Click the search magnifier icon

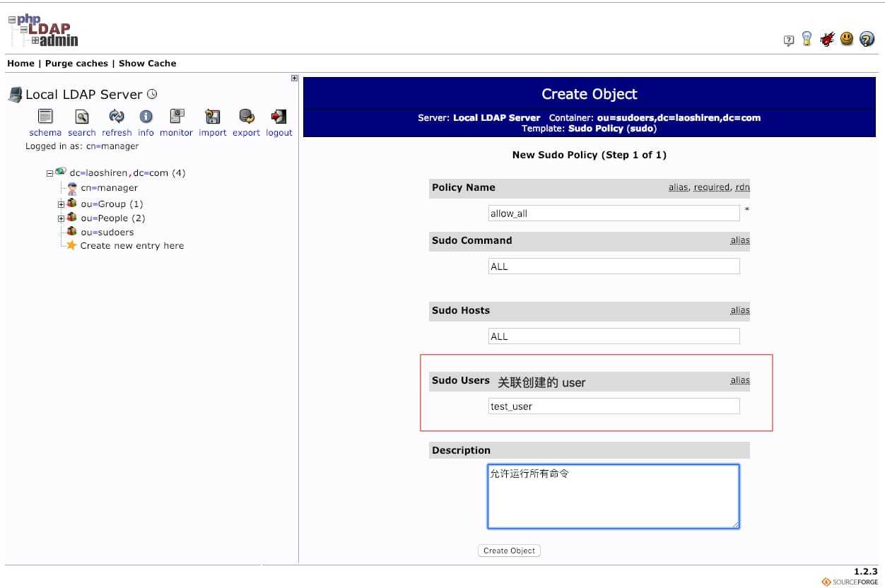click(82, 117)
